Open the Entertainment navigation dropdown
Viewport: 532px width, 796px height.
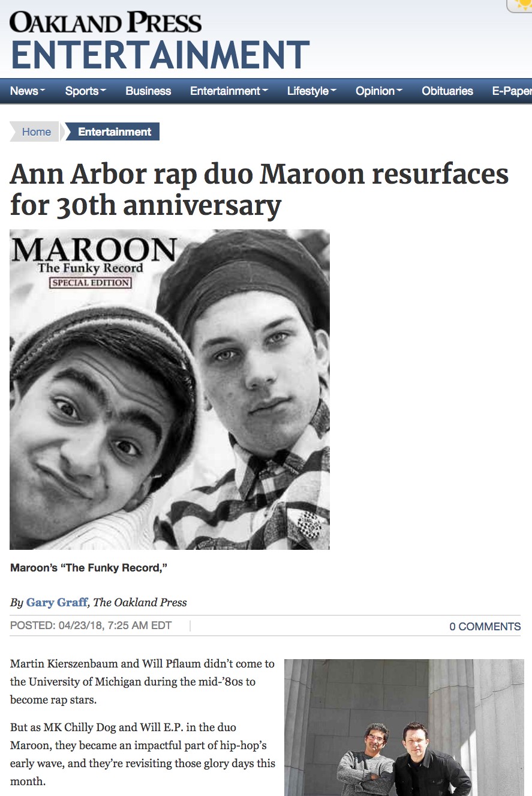[229, 91]
